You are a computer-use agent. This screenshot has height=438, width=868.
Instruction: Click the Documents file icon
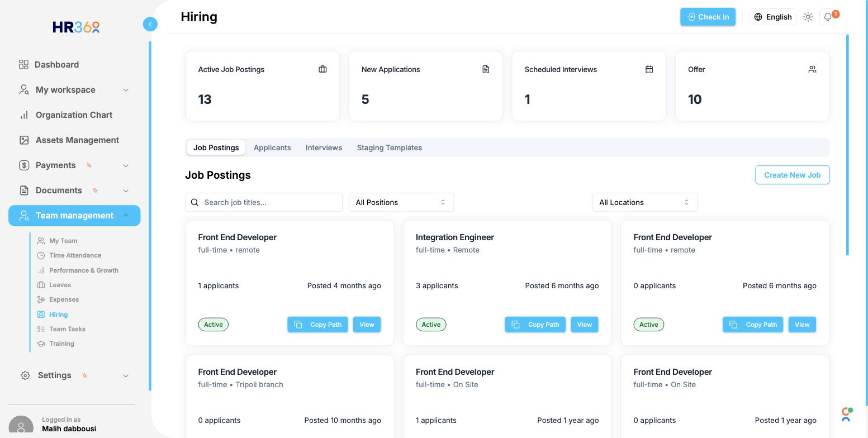[24, 191]
